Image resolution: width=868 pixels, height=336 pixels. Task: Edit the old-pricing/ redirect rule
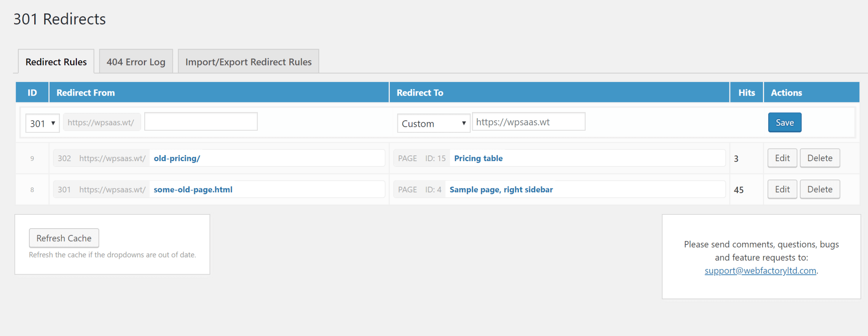(x=782, y=158)
